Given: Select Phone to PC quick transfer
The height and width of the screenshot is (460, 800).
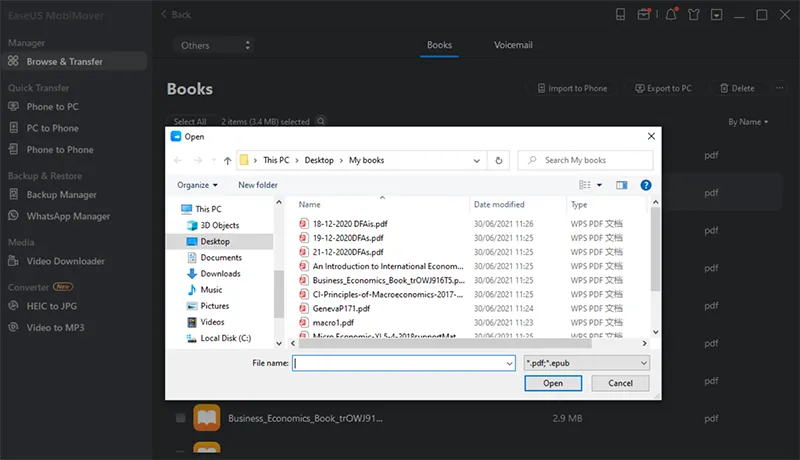Looking at the screenshot, I should [x=52, y=107].
